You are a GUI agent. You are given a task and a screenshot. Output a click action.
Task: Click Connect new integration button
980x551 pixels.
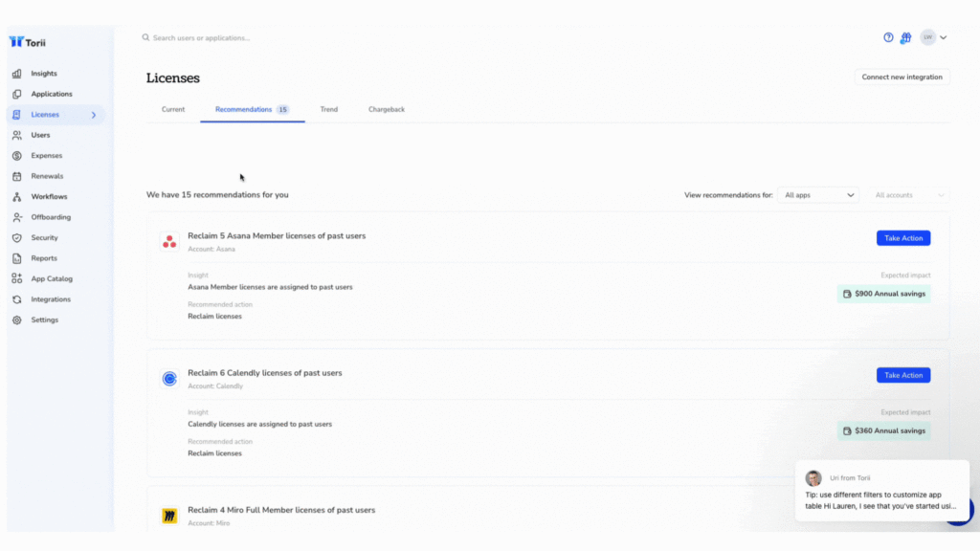pos(902,77)
